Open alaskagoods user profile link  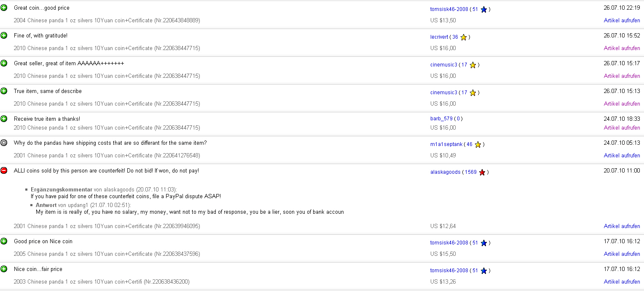445,172
